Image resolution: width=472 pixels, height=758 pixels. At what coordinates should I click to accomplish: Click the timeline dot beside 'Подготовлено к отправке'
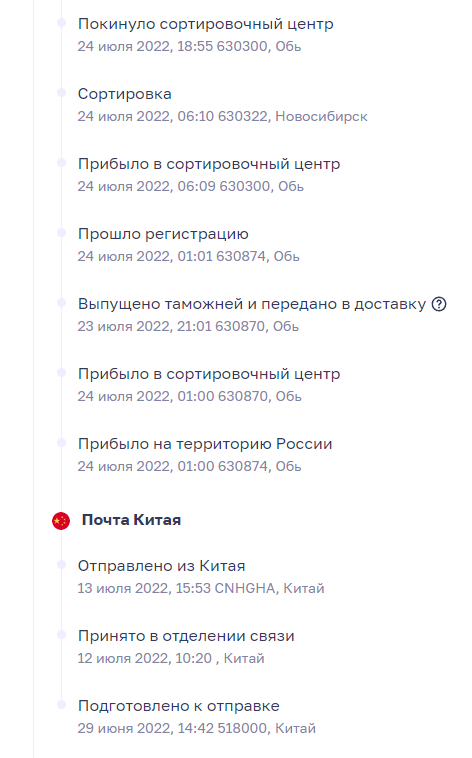(61, 704)
